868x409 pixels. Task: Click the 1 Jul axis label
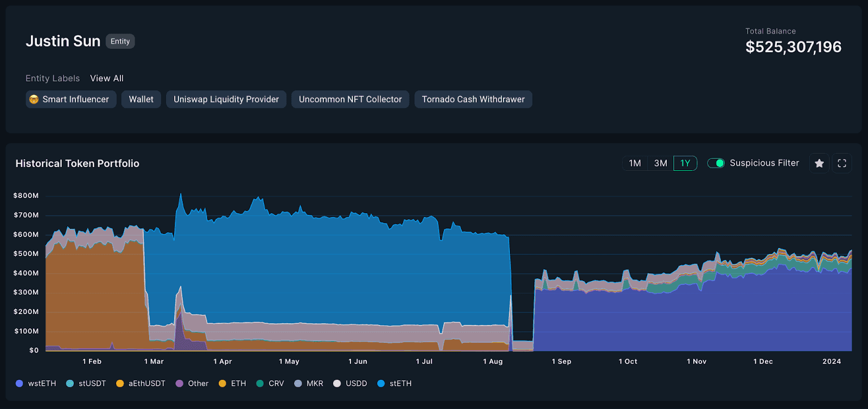[424, 361]
